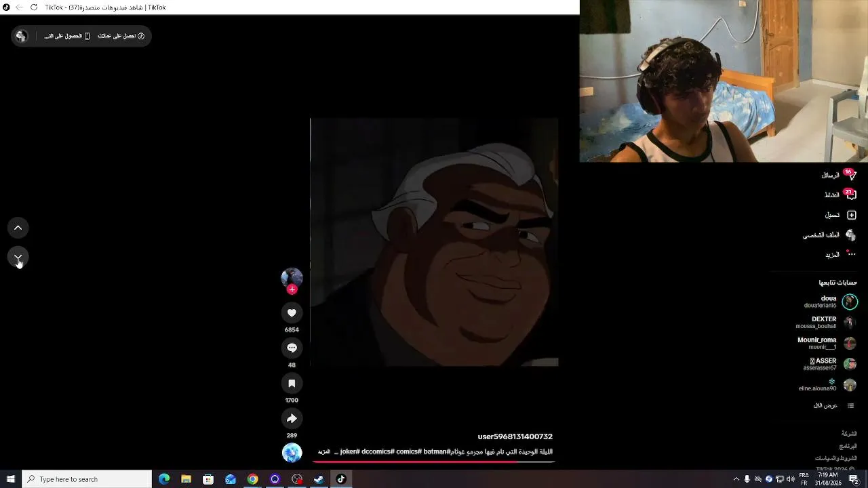
Task: Expand the 'عرض الكل' see all accounts list
Action: (833, 405)
